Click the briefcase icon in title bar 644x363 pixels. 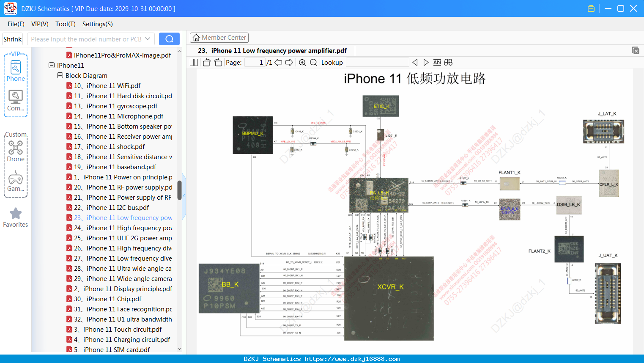point(591,8)
